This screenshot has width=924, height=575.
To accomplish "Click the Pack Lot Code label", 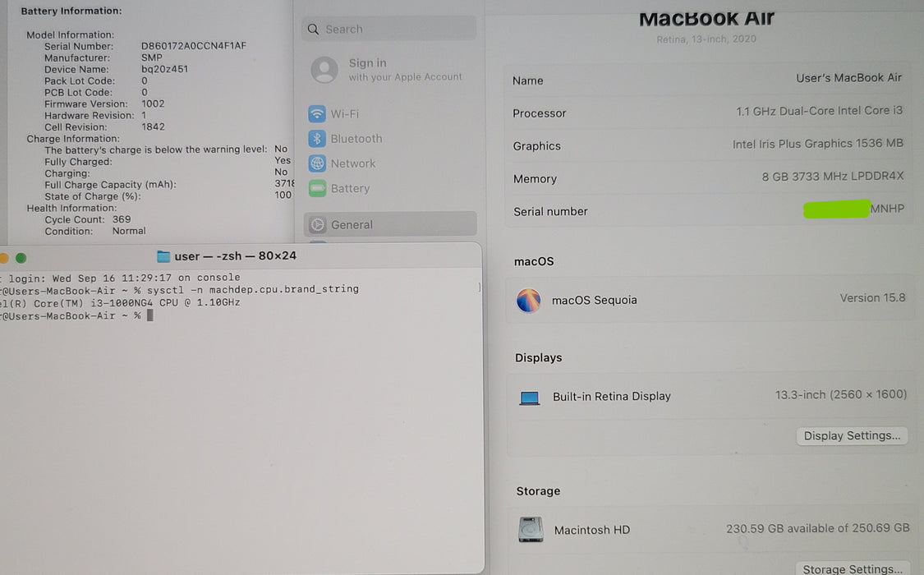I will (80, 80).
